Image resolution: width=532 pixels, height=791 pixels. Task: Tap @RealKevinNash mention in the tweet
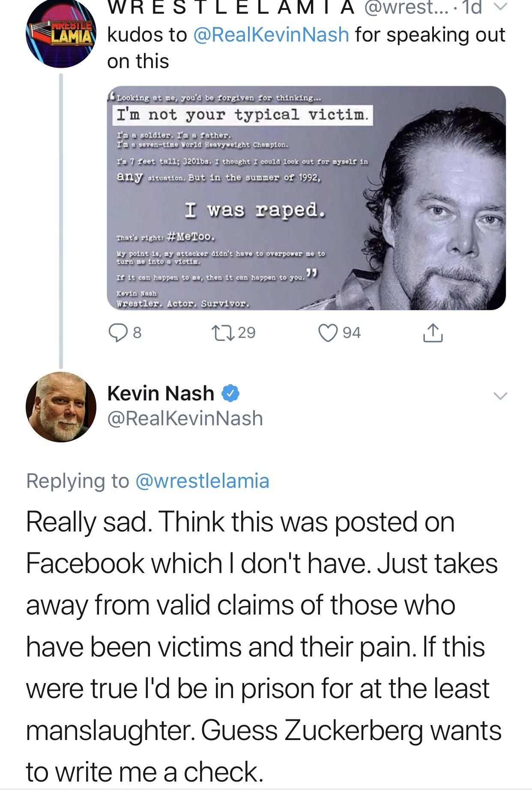[271, 35]
